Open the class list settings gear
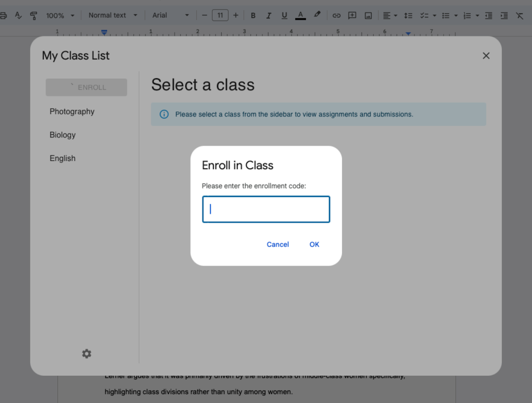The width and height of the screenshot is (532, 403). 86,353
